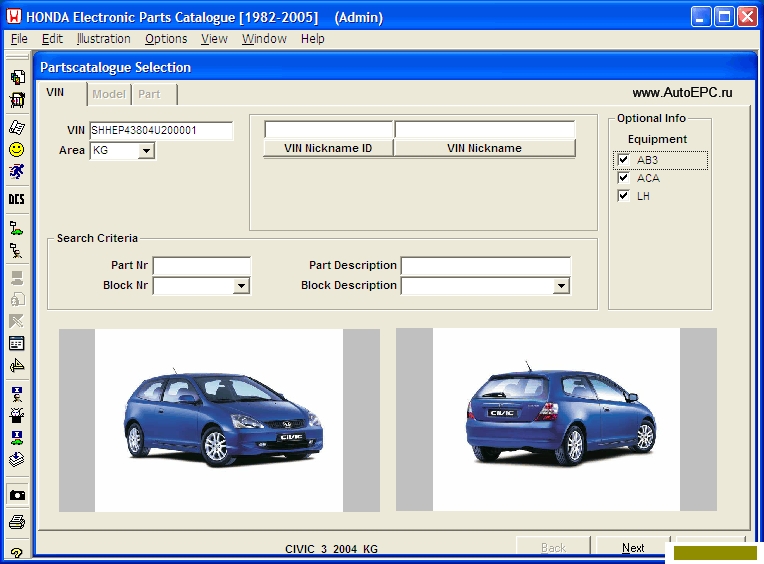Screen dimensions: 764x564
Task: Click the greyed-out pencil arrow icon
Action: [17, 321]
